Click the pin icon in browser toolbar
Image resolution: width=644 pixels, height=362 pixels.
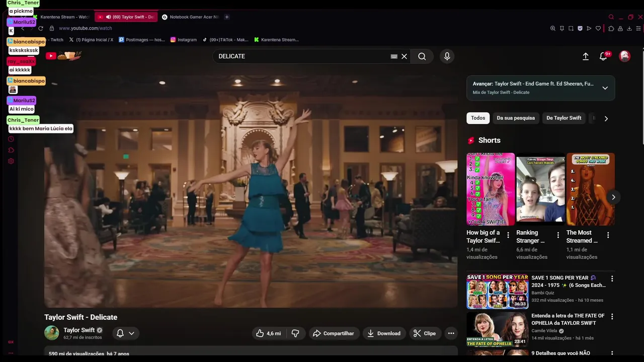pyautogui.click(x=562, y=29)
